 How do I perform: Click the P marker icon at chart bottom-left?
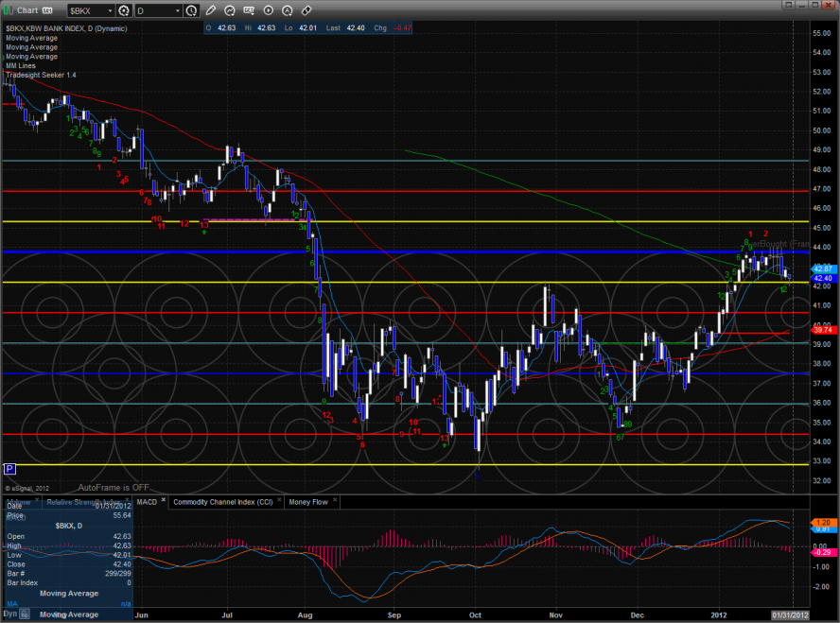pyautogui.click(x=9, y=470)
